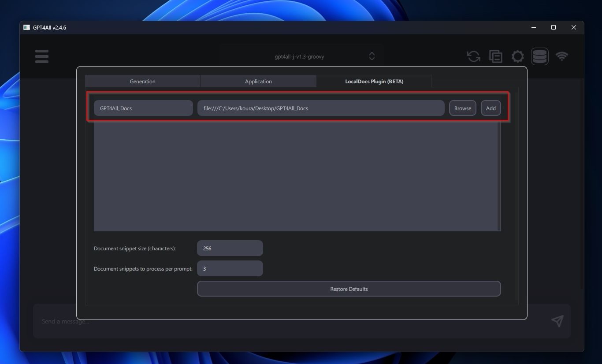Open the model selection dropdown
This screenshot has height=364, width=602.
click(x=300, y=56)
